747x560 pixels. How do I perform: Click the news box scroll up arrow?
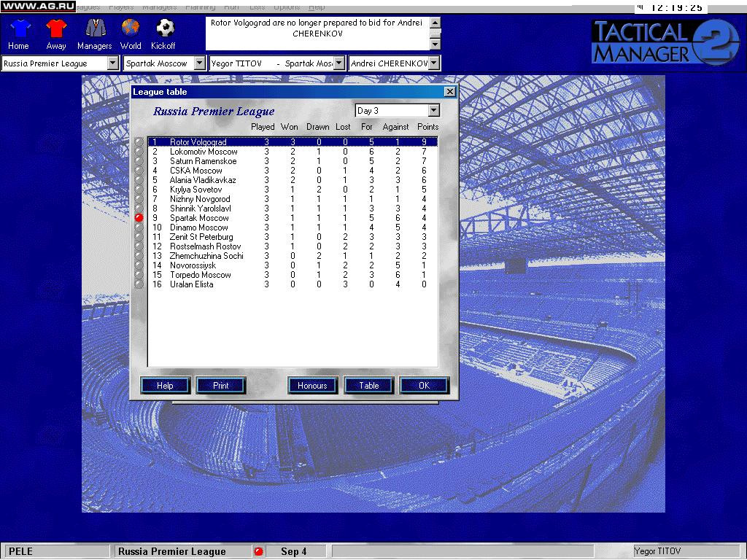436,23
